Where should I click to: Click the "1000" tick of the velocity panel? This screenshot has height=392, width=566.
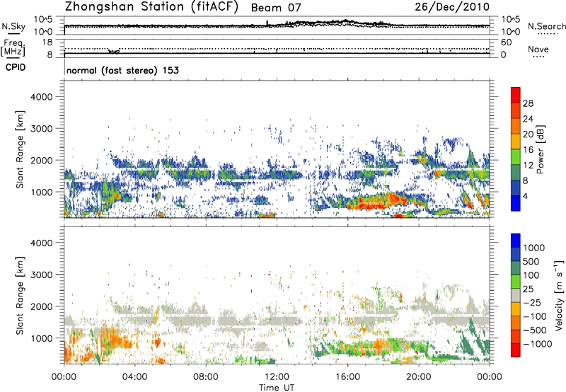(41, 338)
